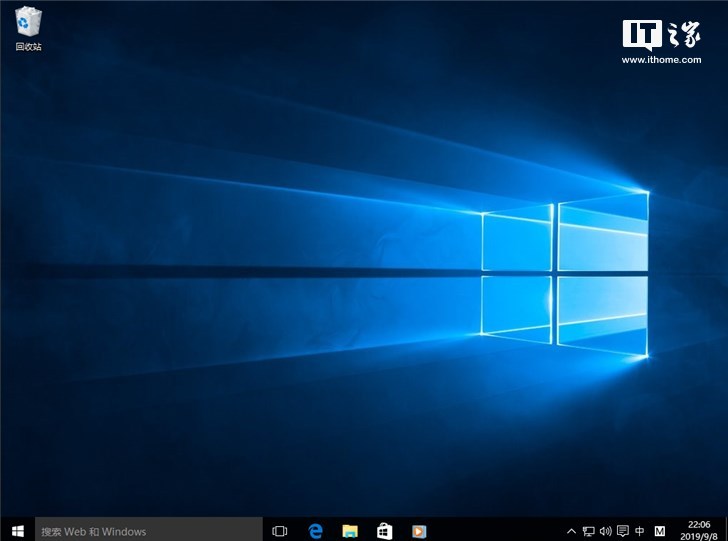
Task: Show hidden system tray icons
Action: 572,531
